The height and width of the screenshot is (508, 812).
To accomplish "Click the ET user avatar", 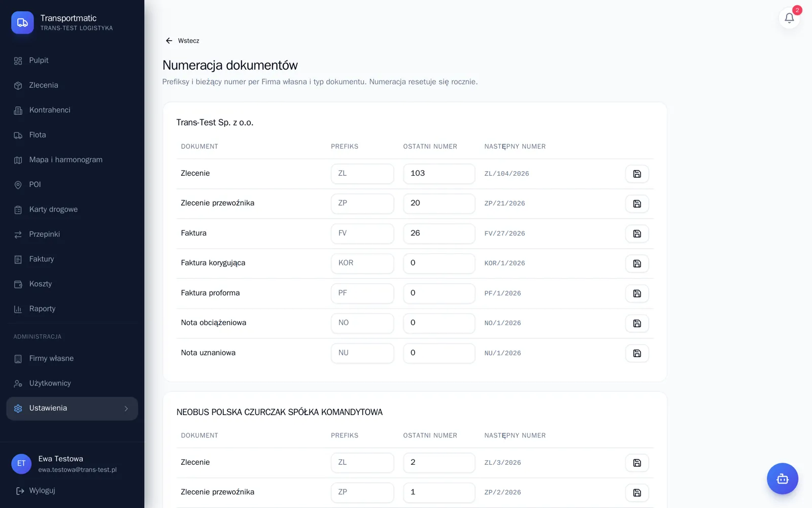I will [x=21, y=464].
